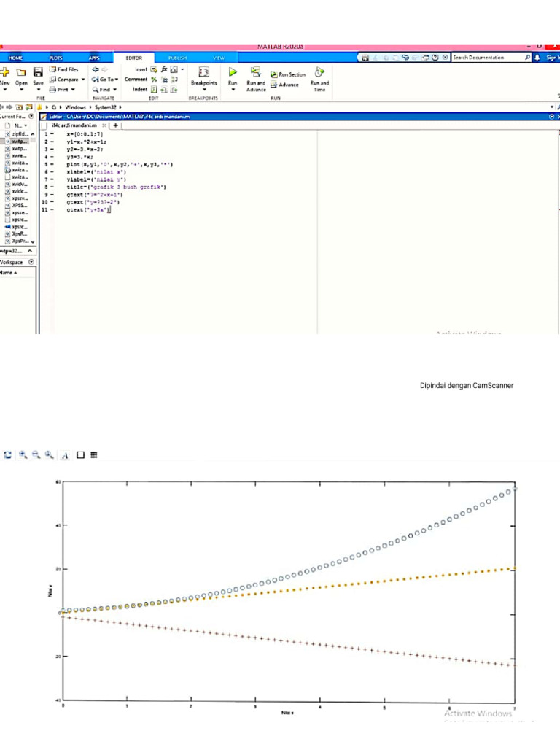560x747 pixels.
Task: Click the Save file icon
Action: pyautogui.click(x=38, y=72)
